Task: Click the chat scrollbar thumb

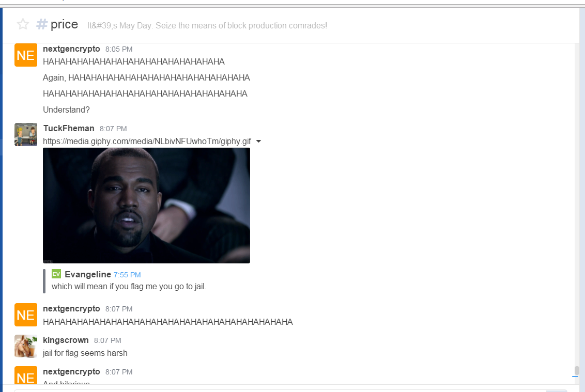Action: [x=577, y=370]
